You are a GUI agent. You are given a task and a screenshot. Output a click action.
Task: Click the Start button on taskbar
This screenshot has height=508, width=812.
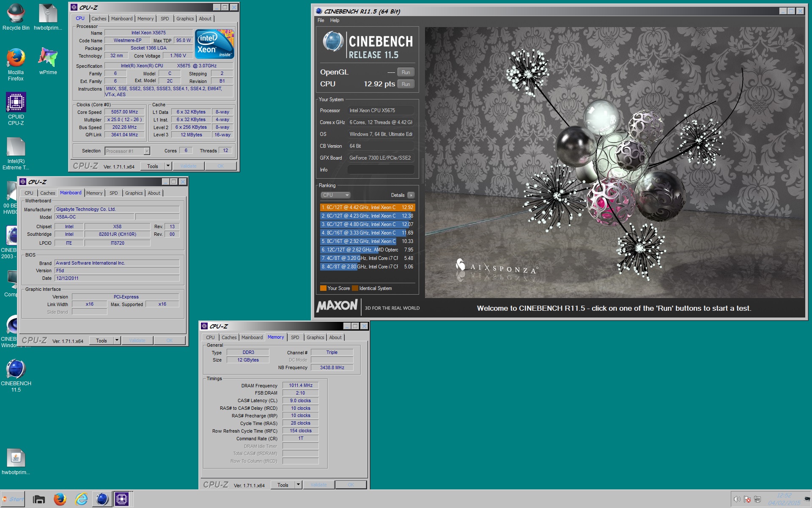coord(13,499)
